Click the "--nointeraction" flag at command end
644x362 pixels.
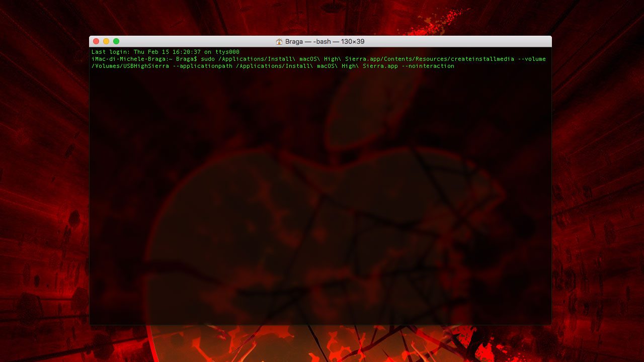tap(428, 66)
